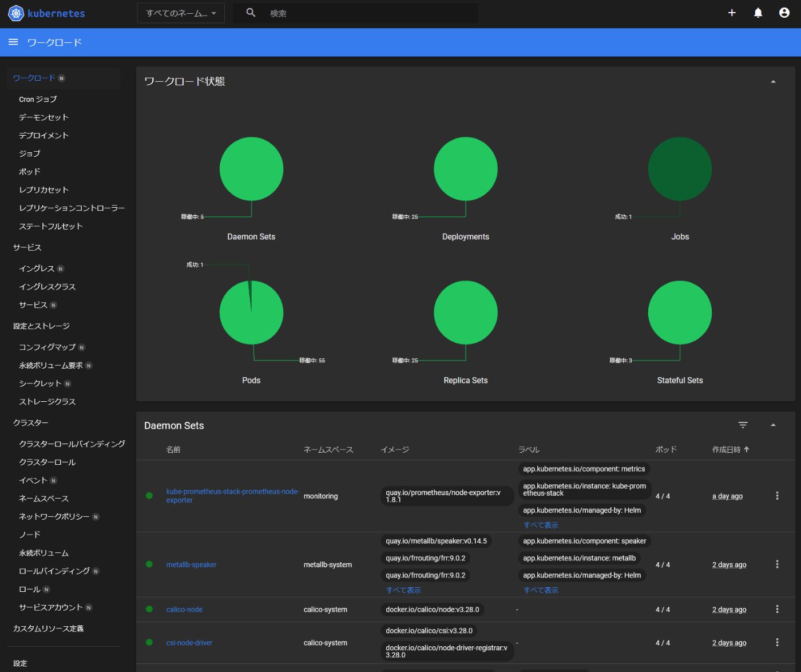Open クラスターロール in sidebar
Viewport: 801px width, 672px height.
47,462
